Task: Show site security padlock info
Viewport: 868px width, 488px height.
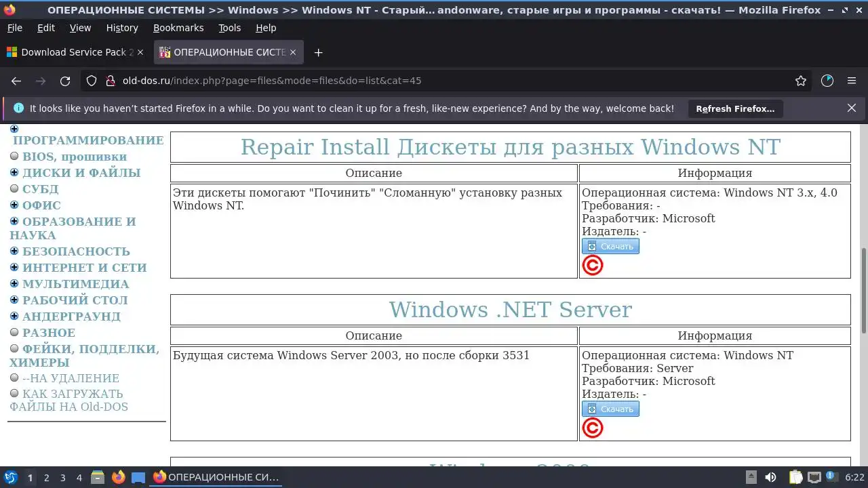Action: pos(111,81)
